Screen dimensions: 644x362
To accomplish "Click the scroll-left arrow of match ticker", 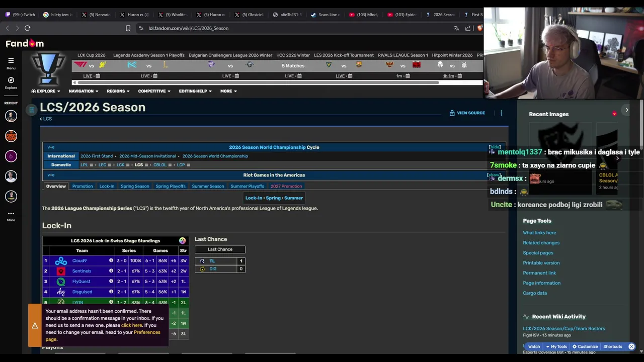I will 75,82.
